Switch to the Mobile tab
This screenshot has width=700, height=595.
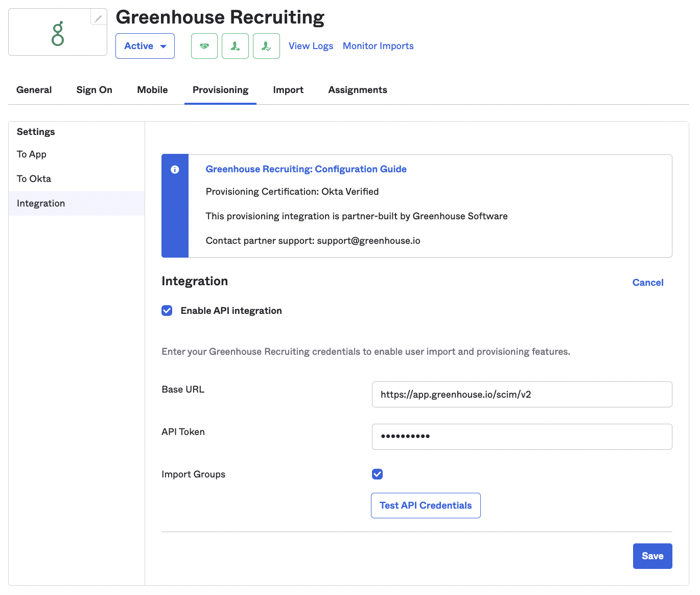click(x=152, y=90)
